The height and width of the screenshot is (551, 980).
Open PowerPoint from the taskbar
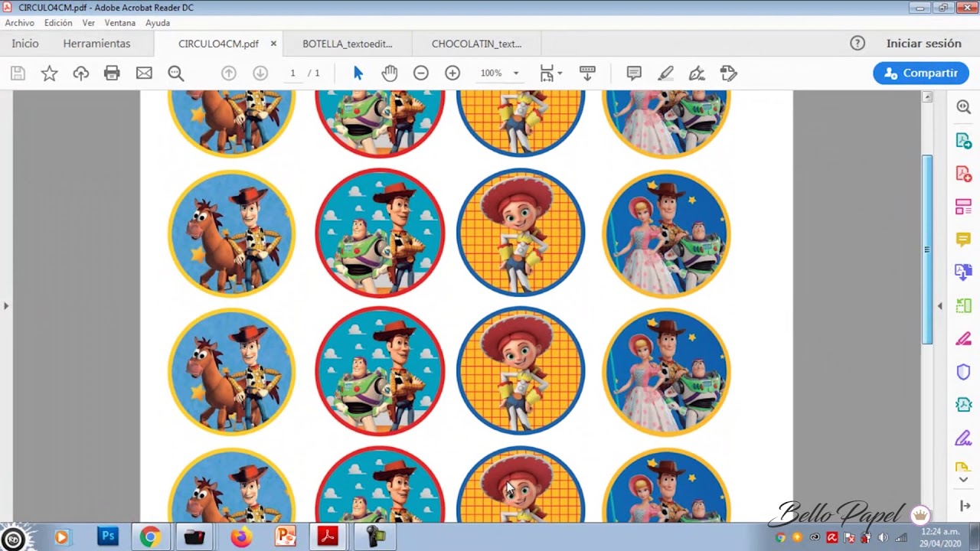tap(286, 537)
